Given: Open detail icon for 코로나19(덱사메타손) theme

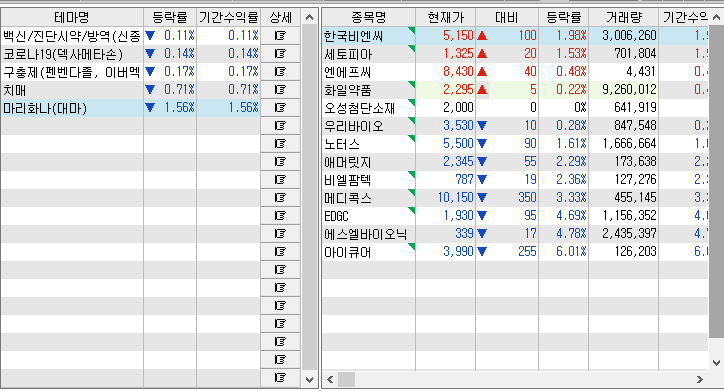Looking at the screenshot, I should [280, 54].
